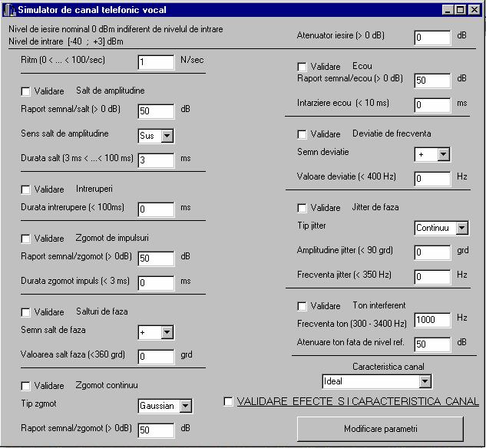Click the 'Nivel de intrare [-40 ; +3] dBm' text
The width and height of the screenshot is (486, 448).
click(66, 41)
